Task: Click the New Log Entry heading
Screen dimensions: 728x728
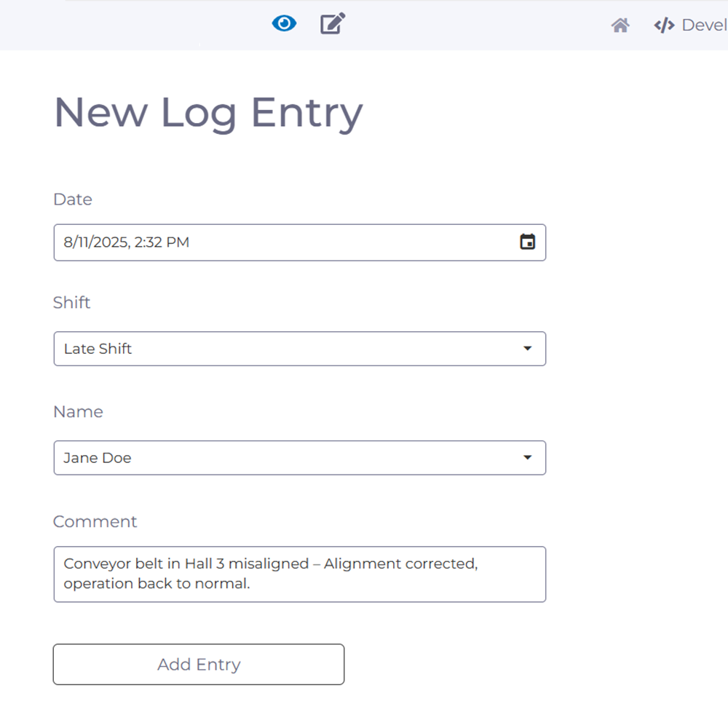Action: pos(208,113)
